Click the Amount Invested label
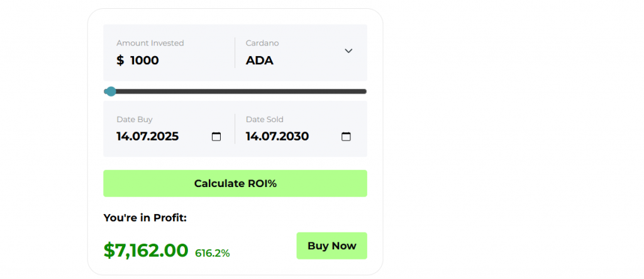The width and height of the screenshot is (644, 279). (x=150, y=43)
